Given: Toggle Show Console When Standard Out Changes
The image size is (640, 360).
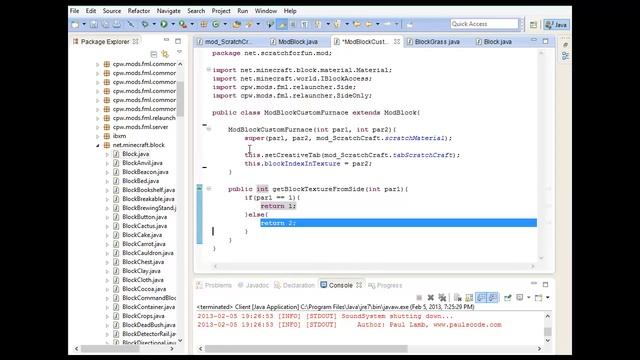Looking at the screenshot, I should [482, 298].
